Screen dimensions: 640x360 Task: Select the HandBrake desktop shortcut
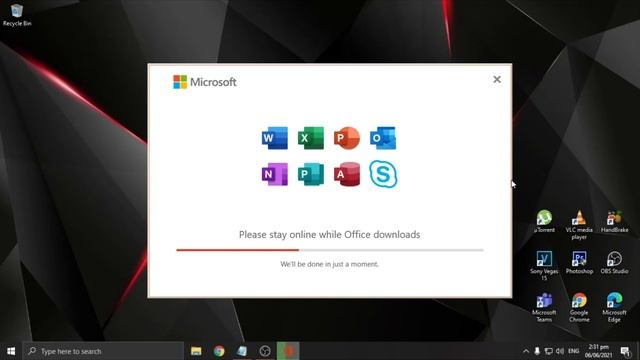614,222
